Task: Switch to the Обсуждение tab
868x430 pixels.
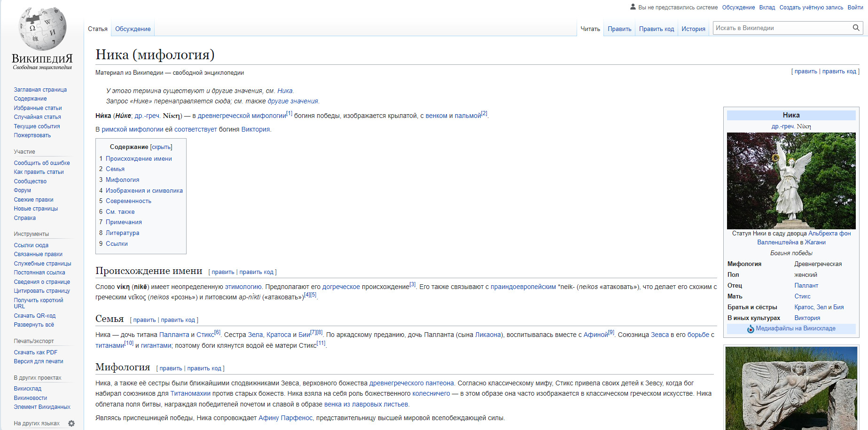Action: pyautogui.click(x=133, y=29)
